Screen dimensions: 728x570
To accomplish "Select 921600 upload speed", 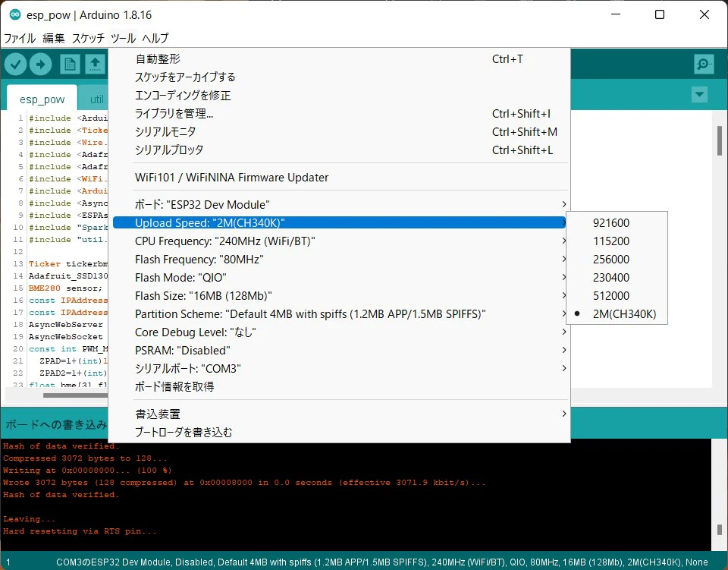I will (x=617, y=223).
